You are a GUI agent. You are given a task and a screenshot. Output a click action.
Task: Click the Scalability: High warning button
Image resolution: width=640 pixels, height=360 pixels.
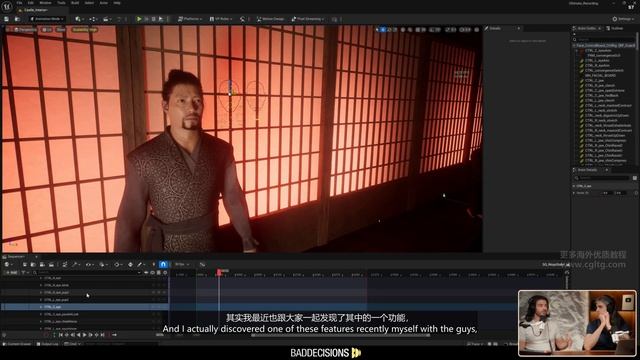pos(84,29)
